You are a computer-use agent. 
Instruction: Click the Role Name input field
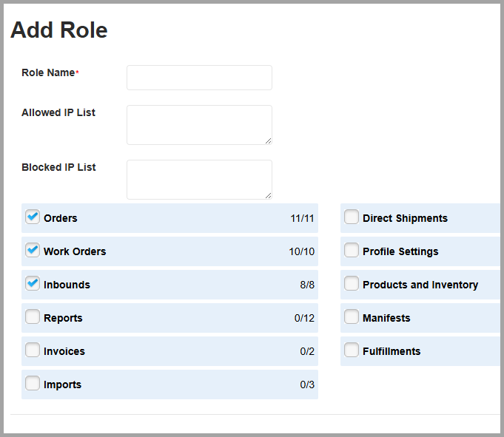tap(199, 78)
